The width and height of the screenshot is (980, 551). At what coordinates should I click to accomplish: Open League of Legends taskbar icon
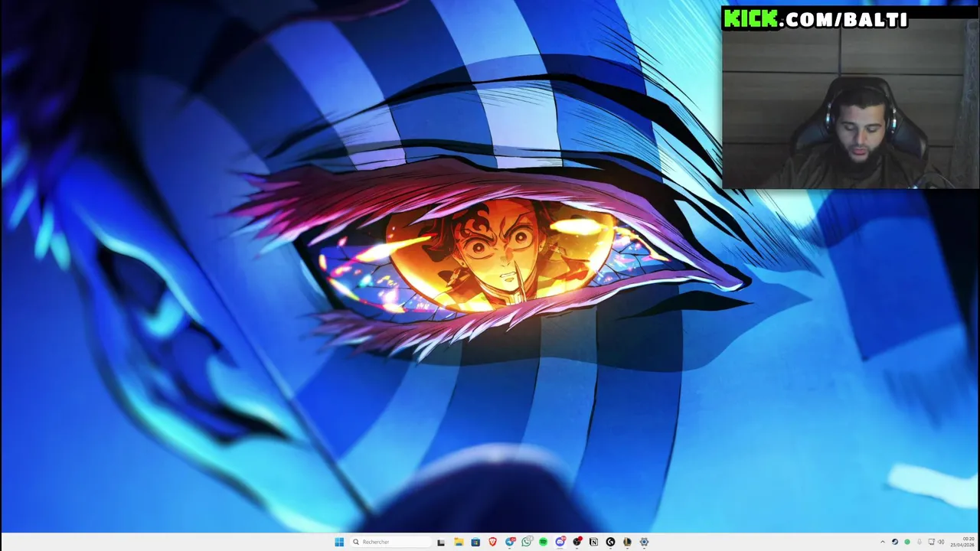[x=627, y=542]
